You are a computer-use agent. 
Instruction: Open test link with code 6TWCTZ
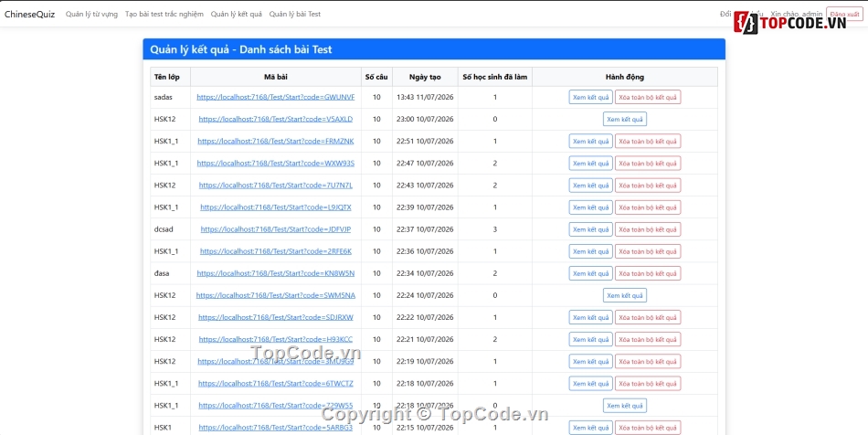tap(276, 384)
